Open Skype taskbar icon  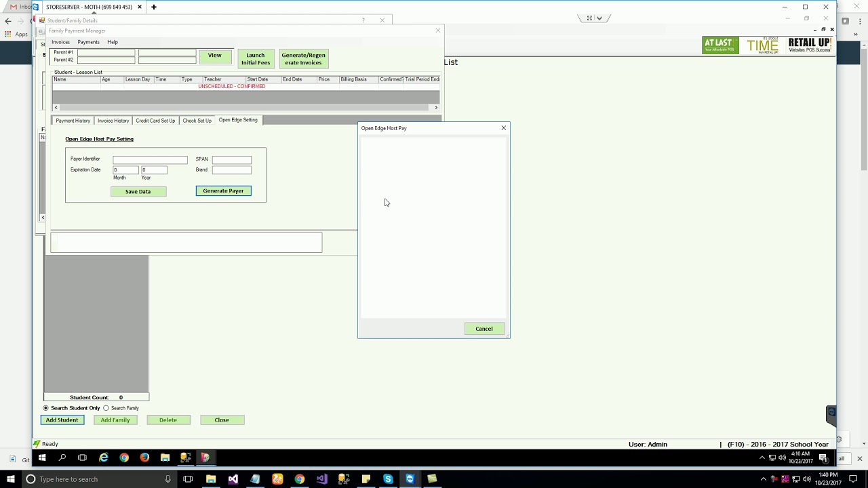tap(388, 479)
